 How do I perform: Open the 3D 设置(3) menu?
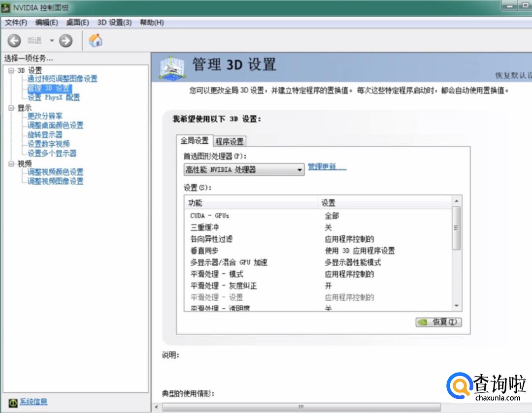(x=114, y=23)
